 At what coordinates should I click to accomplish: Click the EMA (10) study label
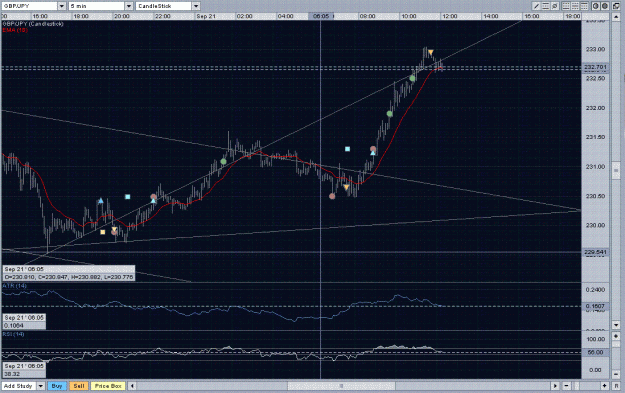tap(15, 30)
